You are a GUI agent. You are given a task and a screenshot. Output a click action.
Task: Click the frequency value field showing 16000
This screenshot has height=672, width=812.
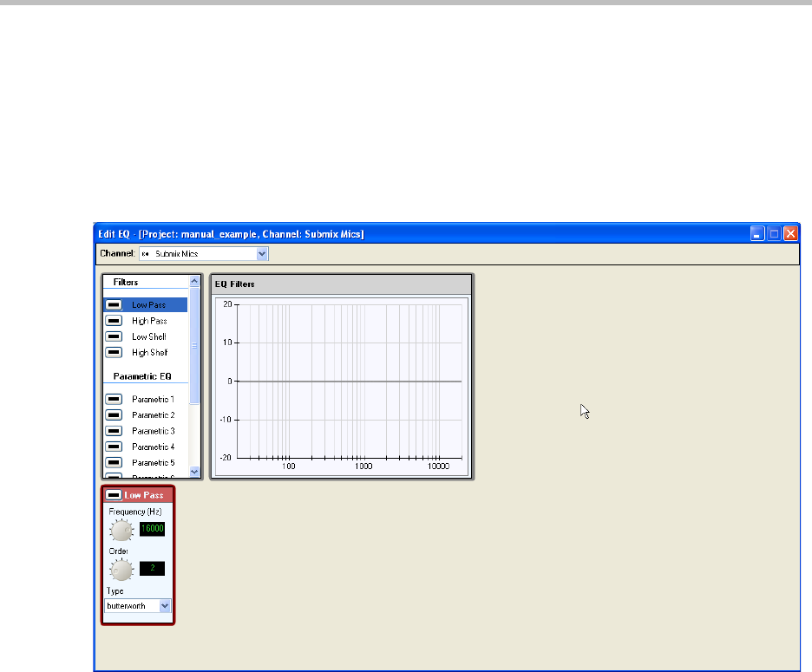[x=153, y=529]
